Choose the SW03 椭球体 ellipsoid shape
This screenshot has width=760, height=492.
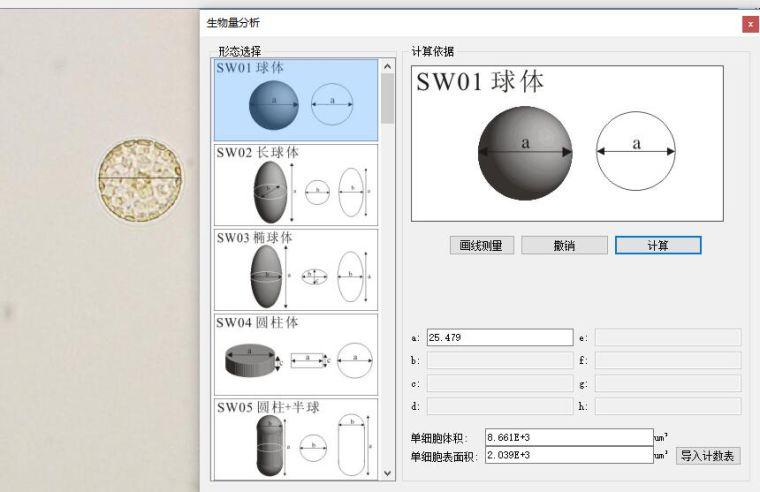295,270
